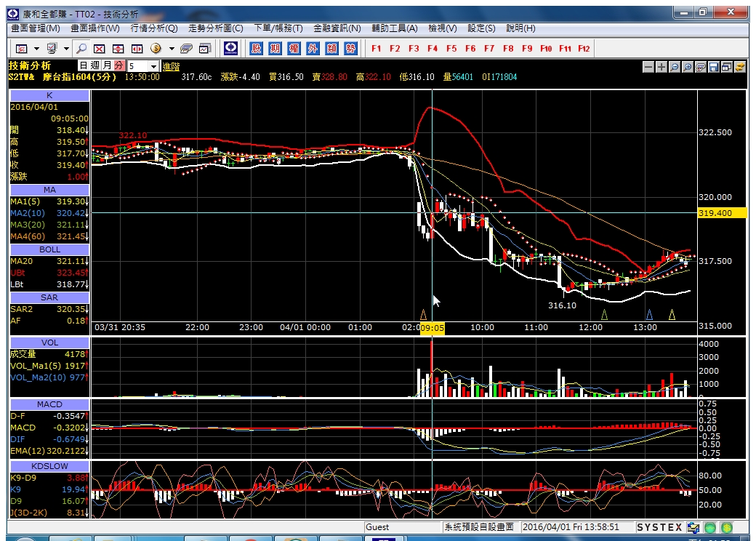Click the chart window toolbar icon
This screenshot has width=756, height=541.
pos(205,49)
